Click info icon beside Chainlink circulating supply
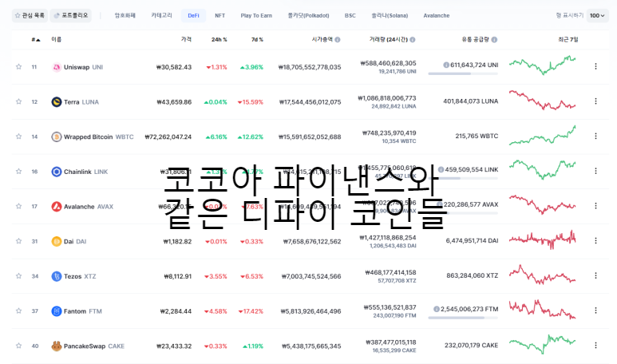 (x=441, y=169)
